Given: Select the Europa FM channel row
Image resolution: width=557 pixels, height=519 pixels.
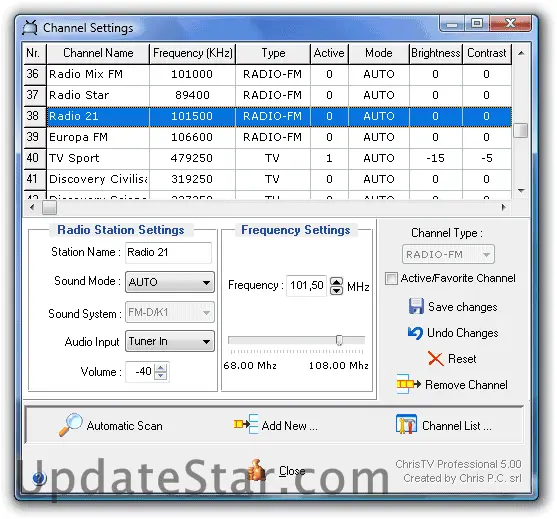Looking at the screenshot, I should coord(267,137).
